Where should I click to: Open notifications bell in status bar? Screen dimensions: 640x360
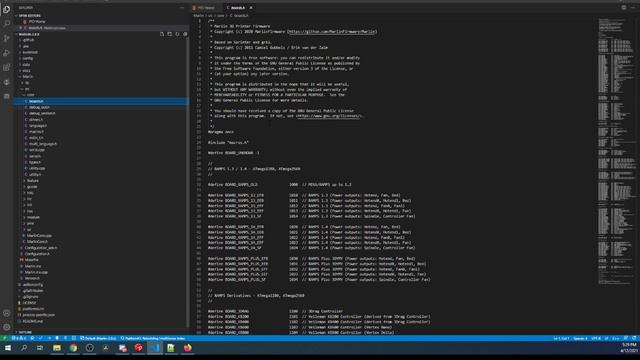coord(634,338)
